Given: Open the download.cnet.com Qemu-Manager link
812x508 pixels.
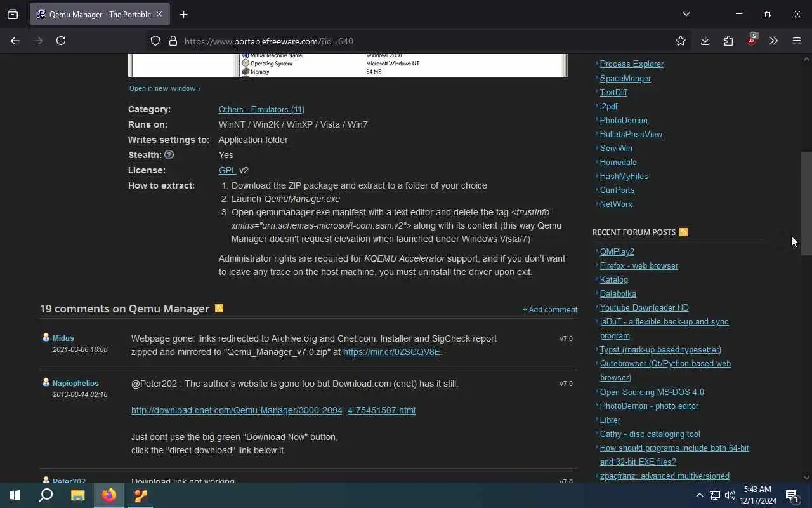Looking at the screenshot, I should coord(273,410).
